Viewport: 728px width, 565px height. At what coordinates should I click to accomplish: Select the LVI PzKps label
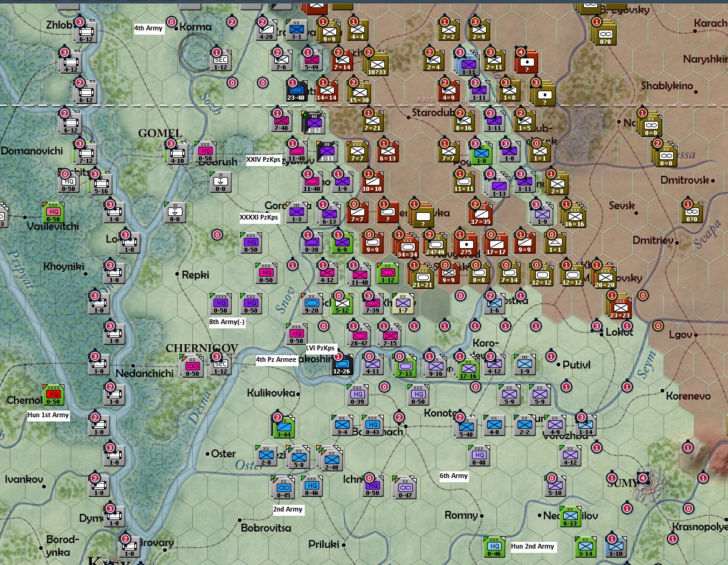coord(321,348)
